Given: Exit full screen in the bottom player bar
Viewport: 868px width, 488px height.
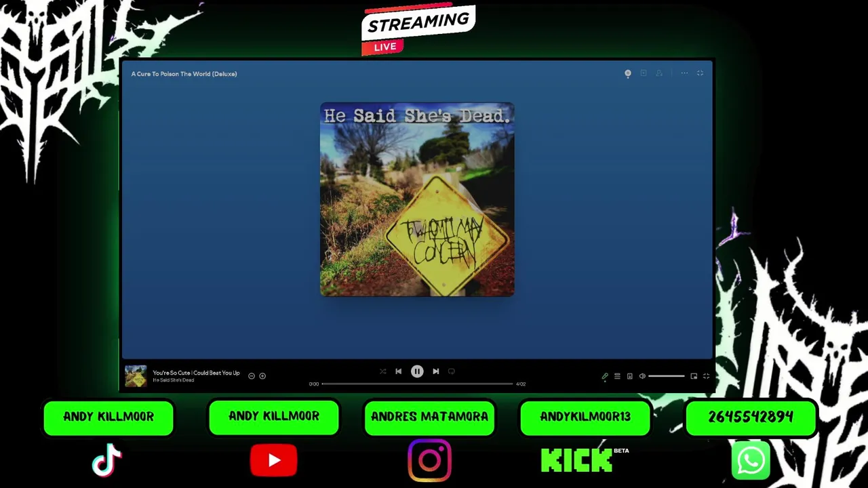Looking at the screenshot, I should [706, 376].
